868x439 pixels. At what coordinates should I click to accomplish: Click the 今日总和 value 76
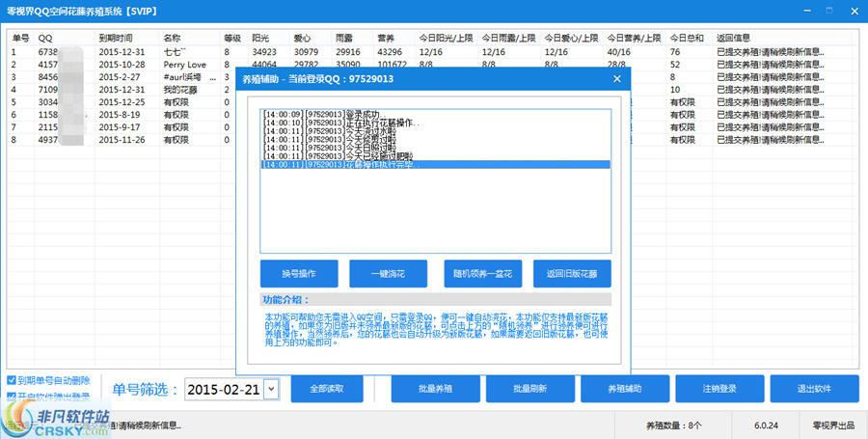point(675,52)
